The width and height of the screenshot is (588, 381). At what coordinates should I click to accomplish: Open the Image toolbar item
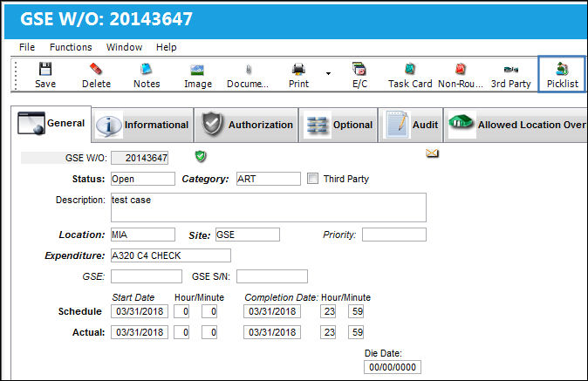(198, 75)
